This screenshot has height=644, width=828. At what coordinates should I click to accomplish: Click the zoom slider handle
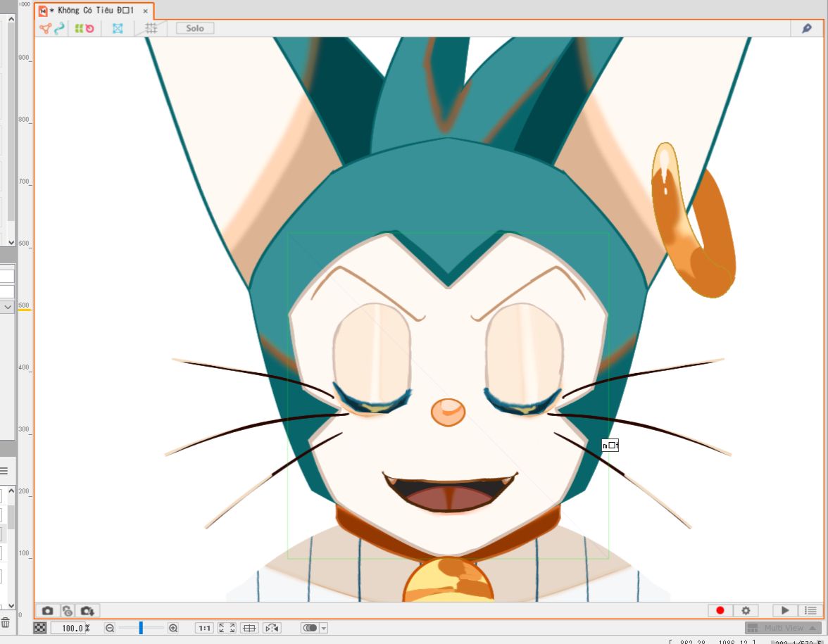coord(141,628)
